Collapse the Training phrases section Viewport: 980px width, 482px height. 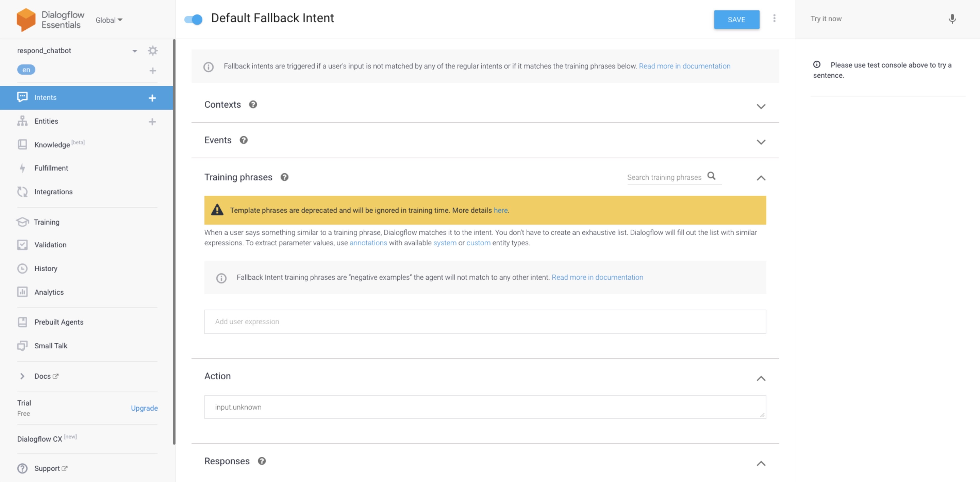point(760,178)
